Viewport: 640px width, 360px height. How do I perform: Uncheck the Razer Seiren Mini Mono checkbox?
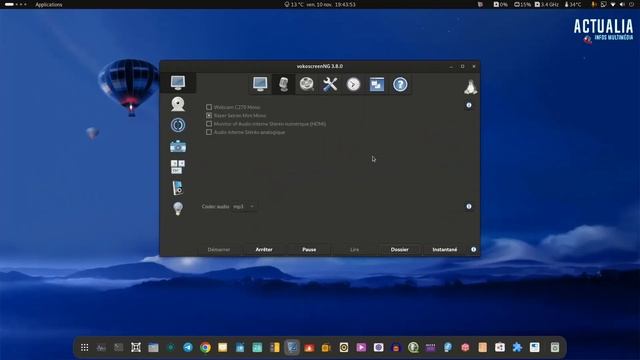click(209, 116)
